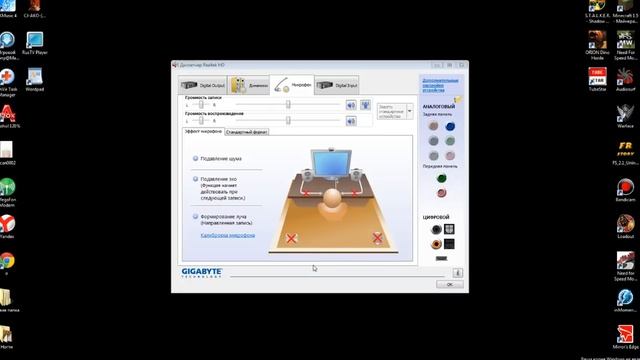Switch to the Динамики speakers tab
This screenshot has height=360, width=640.
249,85
